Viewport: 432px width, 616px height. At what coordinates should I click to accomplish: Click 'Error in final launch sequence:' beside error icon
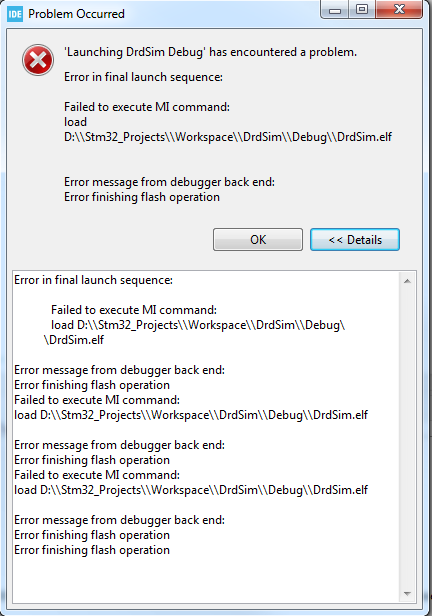tap(143, 77)
